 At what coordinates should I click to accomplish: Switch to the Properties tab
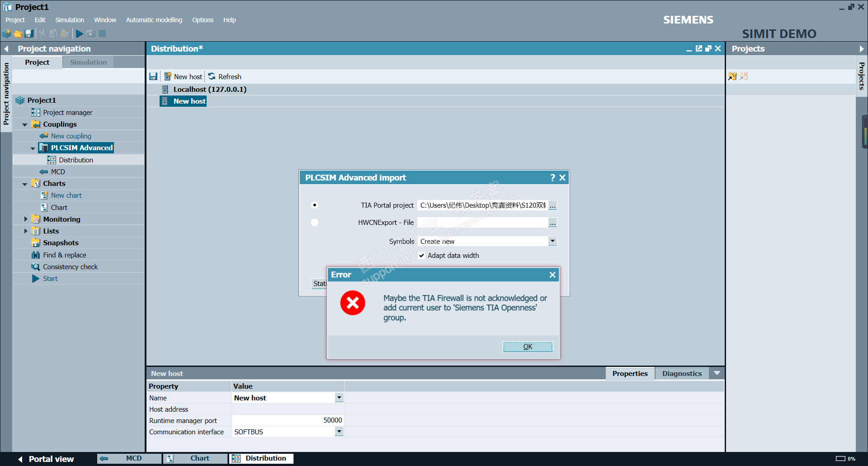(x=630, y=374)
